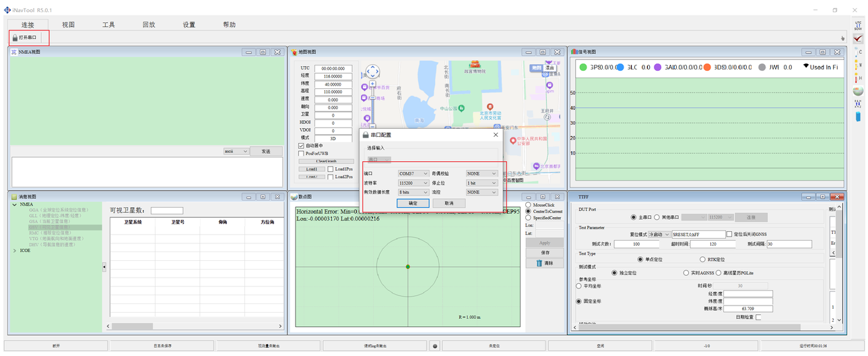Click the 散点图 window title icon
The height and width of the screenshot is (356, 868).
(294, 197)
